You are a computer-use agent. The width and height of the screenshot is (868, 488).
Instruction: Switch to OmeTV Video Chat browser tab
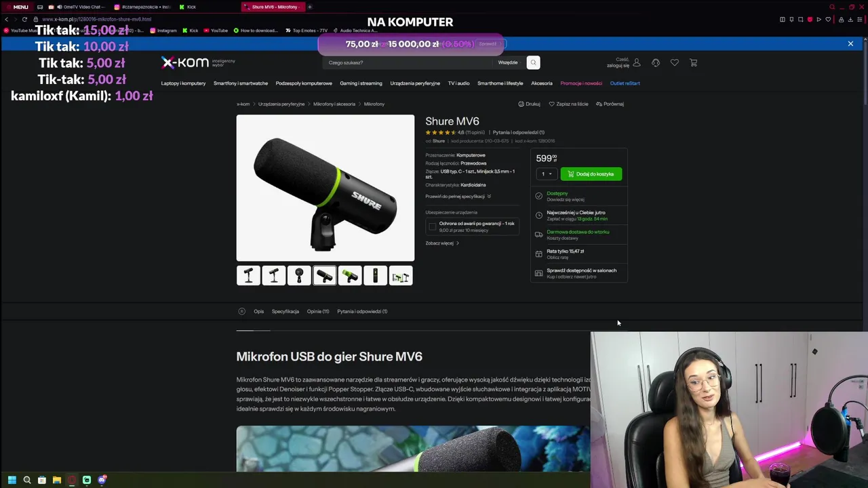(76, 7)
